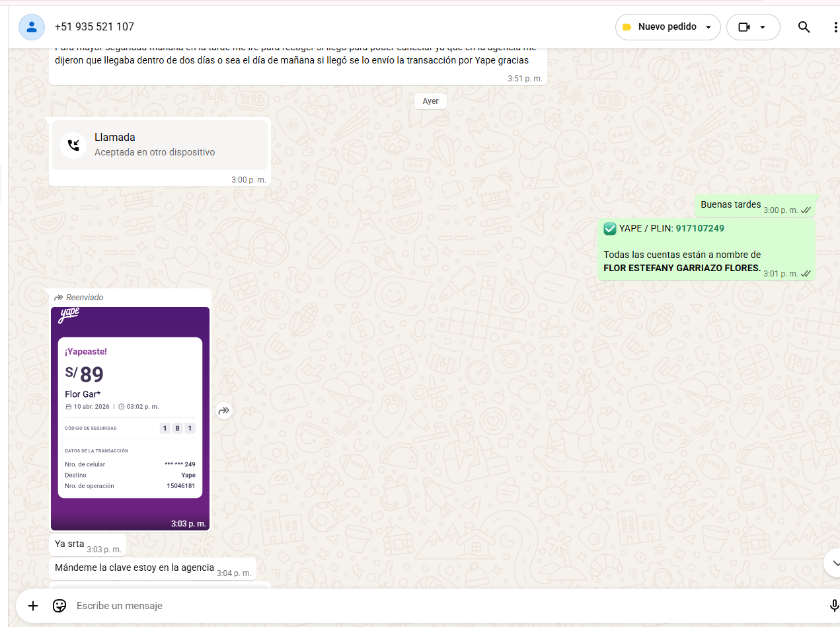The height and width of the screenshot is (627, 840).
Task: Expand the video call options arrow
Action: point(763,27)
